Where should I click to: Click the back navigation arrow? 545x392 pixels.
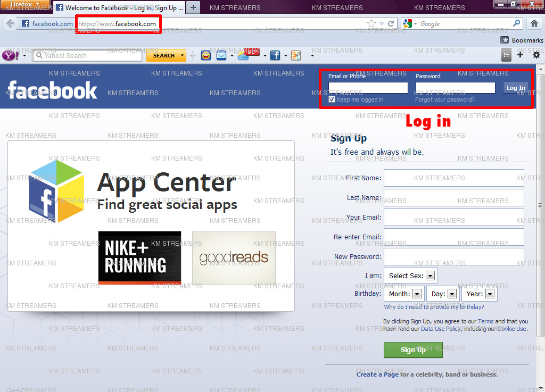click(11, 23)
